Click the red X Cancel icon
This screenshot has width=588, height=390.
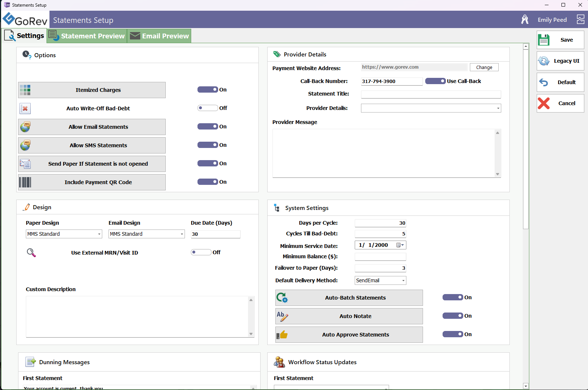pos(544,103)
